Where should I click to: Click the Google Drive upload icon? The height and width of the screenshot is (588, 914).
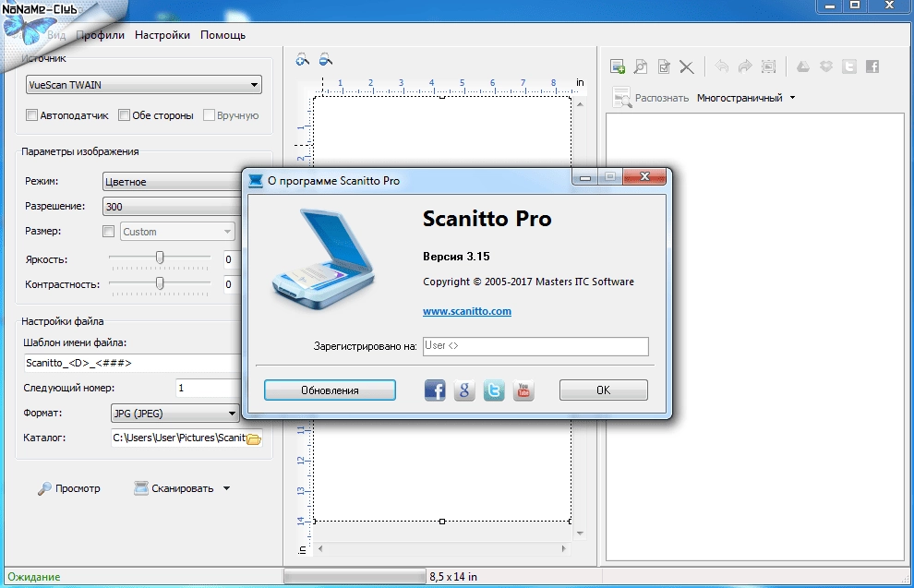click(x=802, y=66)
